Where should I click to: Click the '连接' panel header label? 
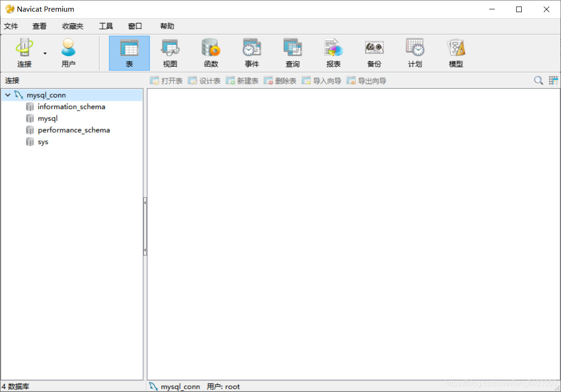click(13, 81)
